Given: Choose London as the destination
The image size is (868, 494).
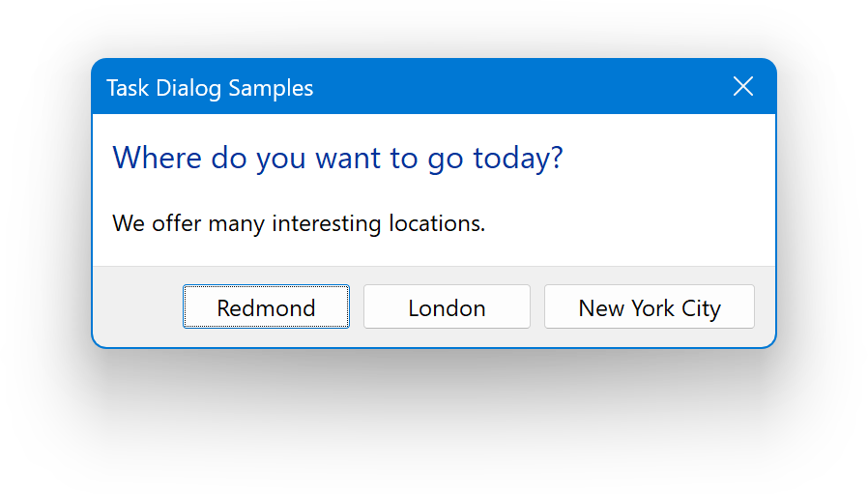Looking at the screenshot, I should 447,307.
